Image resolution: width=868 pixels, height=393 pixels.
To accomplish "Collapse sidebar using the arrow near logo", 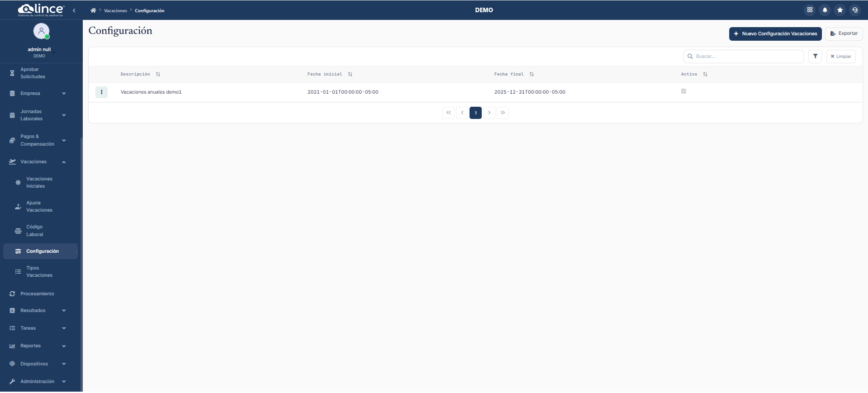I will [x=74, y=10].
